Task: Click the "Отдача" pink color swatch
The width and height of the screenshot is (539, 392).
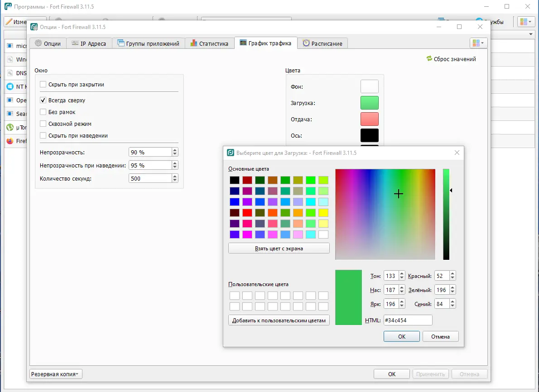Action: [370, 119]
